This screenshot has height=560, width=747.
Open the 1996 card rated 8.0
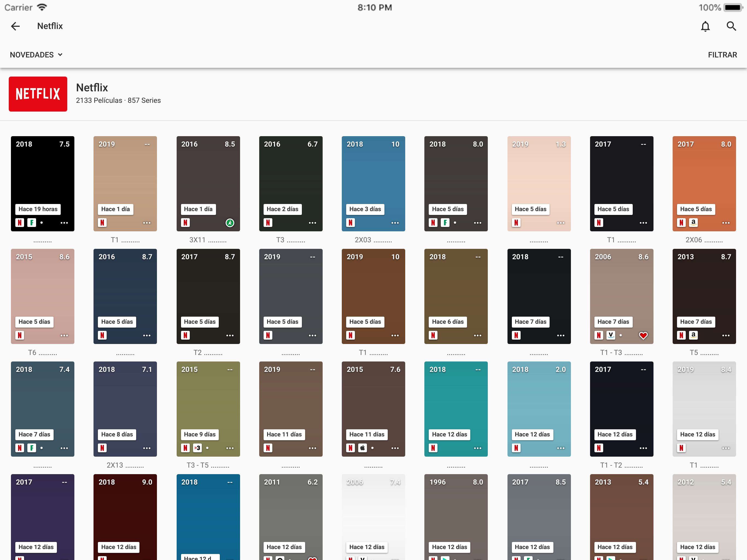(x=456, y=517)
